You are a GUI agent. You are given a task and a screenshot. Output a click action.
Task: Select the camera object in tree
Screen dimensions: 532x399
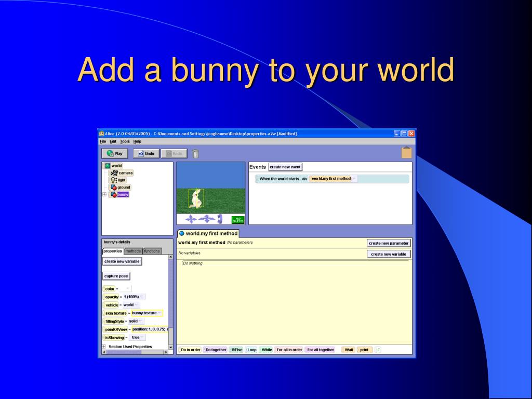point(122,172)
